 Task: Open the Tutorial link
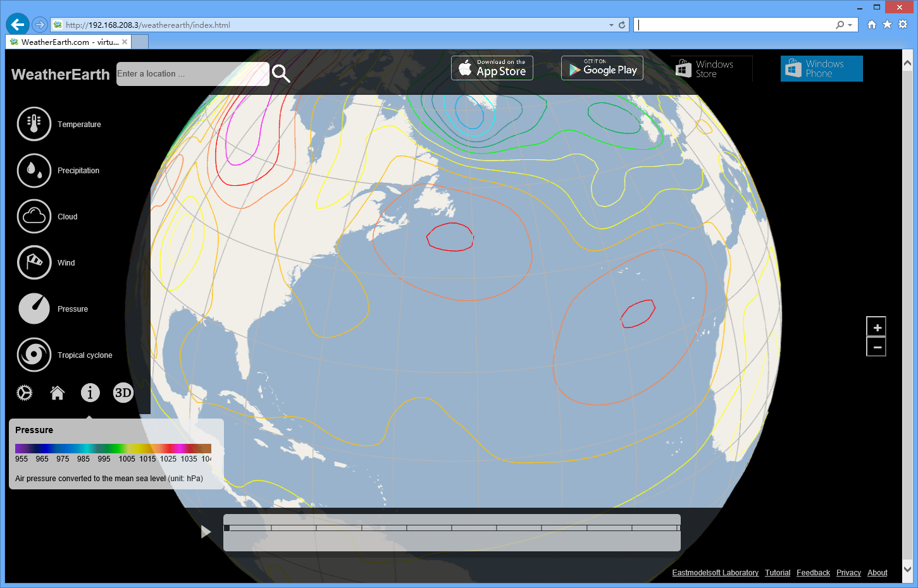point(778,573)
